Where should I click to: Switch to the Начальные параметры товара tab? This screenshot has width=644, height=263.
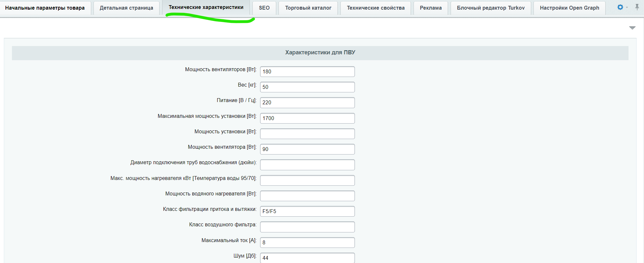[x=45, y=8]
